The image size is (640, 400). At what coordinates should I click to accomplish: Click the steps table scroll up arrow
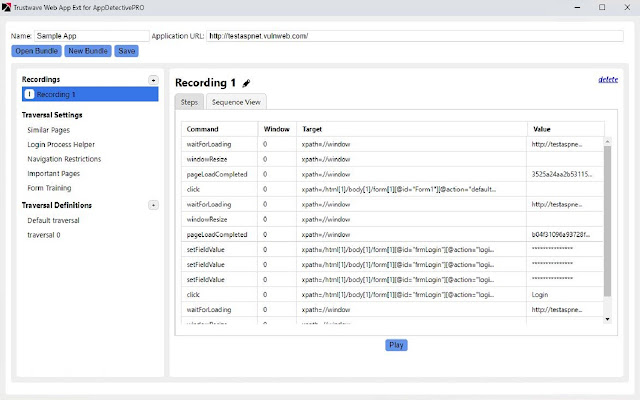coord(607,142)
